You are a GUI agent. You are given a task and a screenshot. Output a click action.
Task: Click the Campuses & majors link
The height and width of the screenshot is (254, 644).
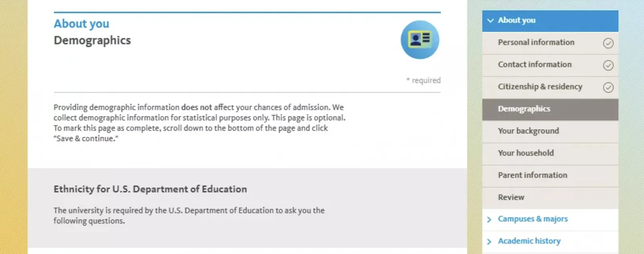pyautogui.click(x=533, y=219)
